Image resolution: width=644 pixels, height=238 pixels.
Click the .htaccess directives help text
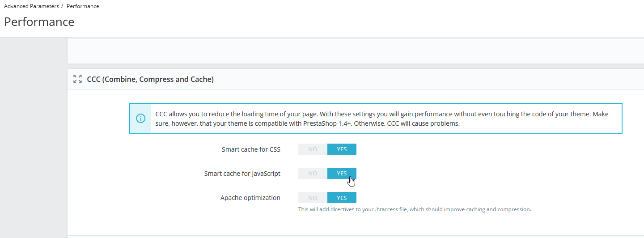pos(414,209)
